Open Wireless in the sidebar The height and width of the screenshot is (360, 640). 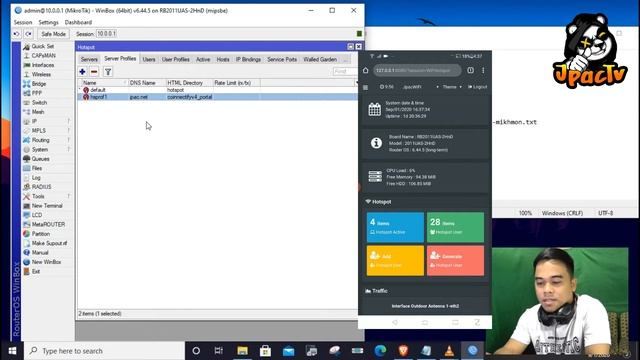(41, 74)
